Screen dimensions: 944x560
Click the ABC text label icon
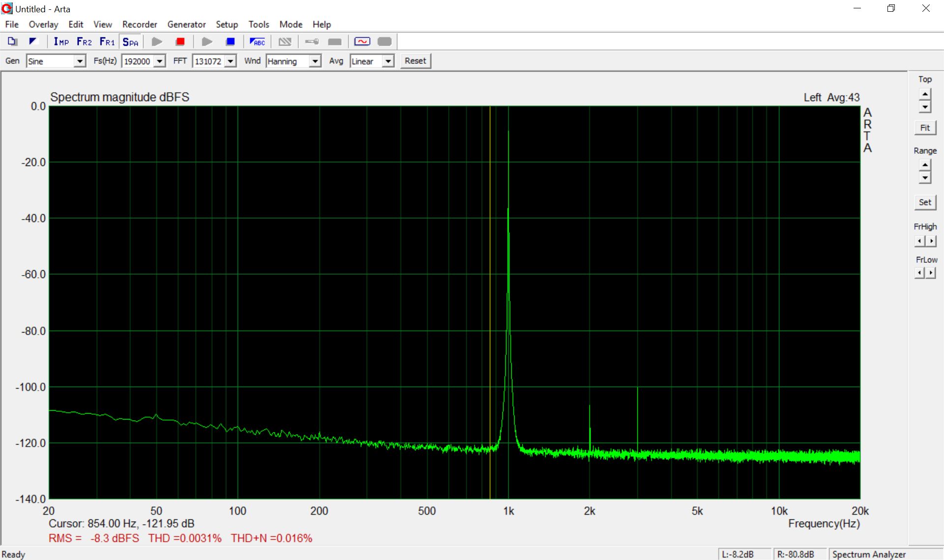[257, 42]
